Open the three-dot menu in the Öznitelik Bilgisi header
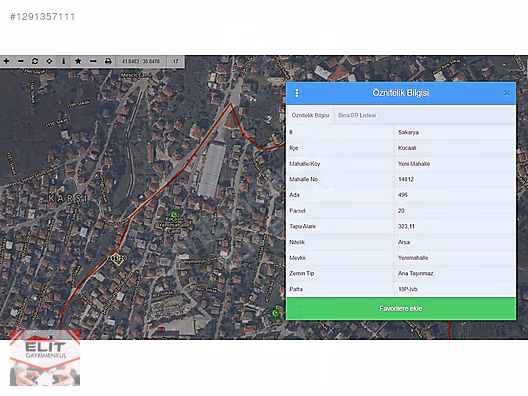Image resolution: width=528 pixels, height=396 pixels. [297, 93]
